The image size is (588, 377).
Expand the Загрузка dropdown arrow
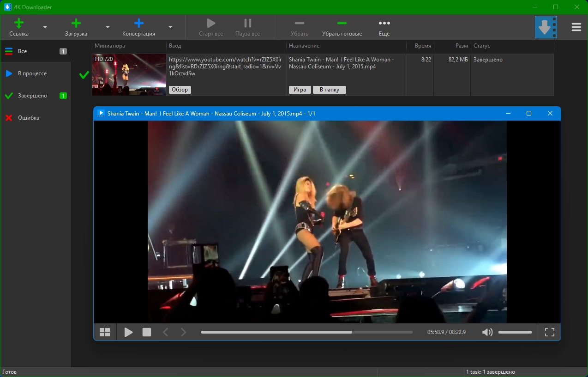point(108,27)
